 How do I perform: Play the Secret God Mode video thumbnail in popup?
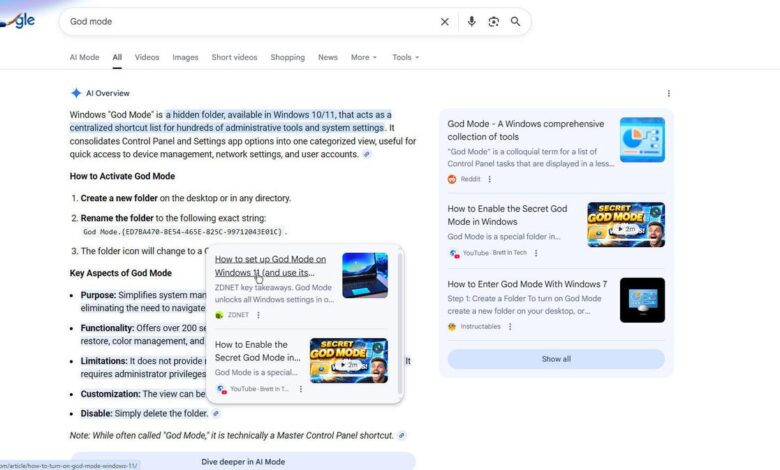coord(349,361)
